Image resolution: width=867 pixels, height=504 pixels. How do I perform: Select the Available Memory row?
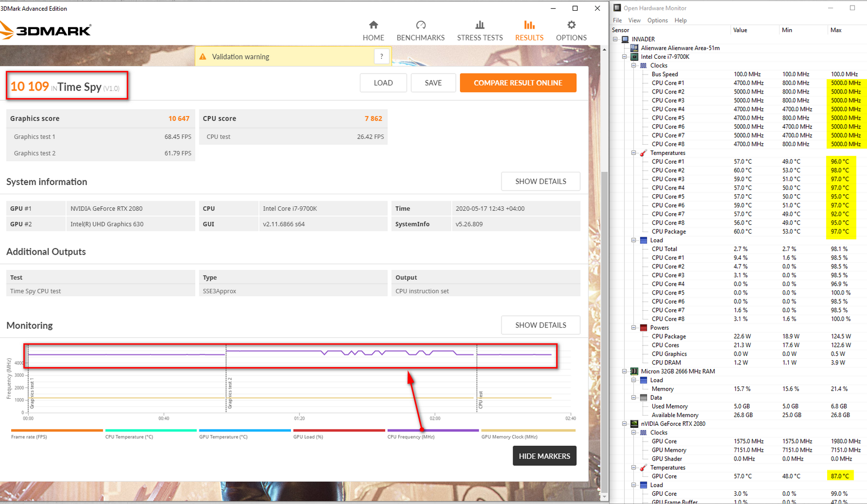tap(739, 415)
